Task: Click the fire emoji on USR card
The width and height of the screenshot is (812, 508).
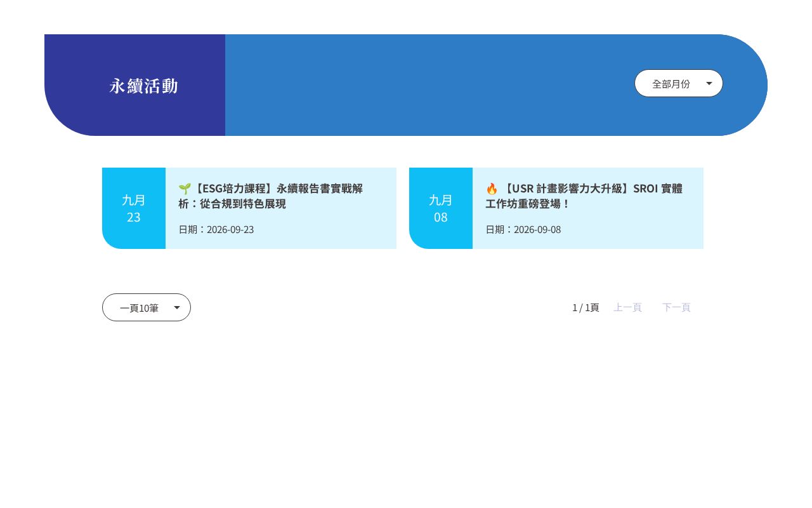Action: (x=492, y=189)
